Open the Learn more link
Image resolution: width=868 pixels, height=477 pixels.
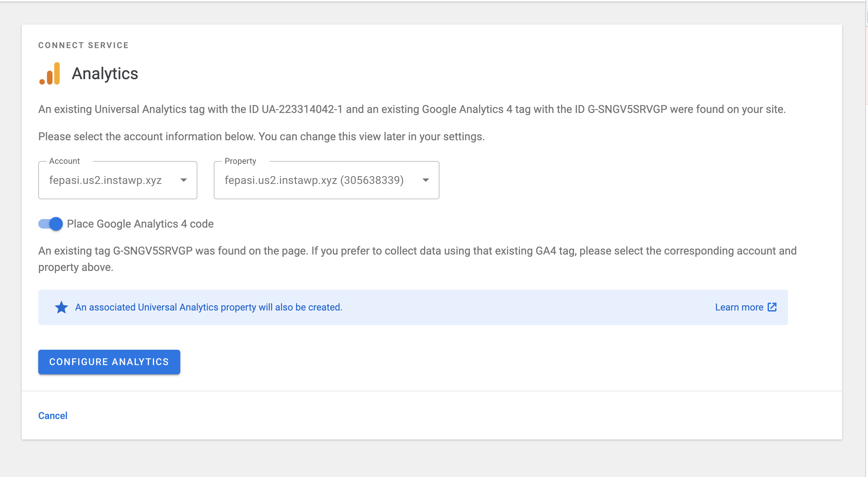[x=739, y=307]
